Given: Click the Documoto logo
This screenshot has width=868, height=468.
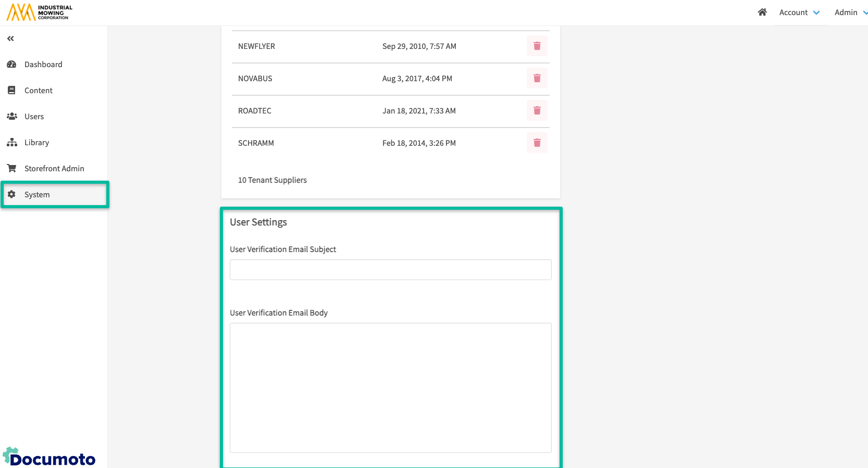Looking at the screenshot, I should (49, 457).
